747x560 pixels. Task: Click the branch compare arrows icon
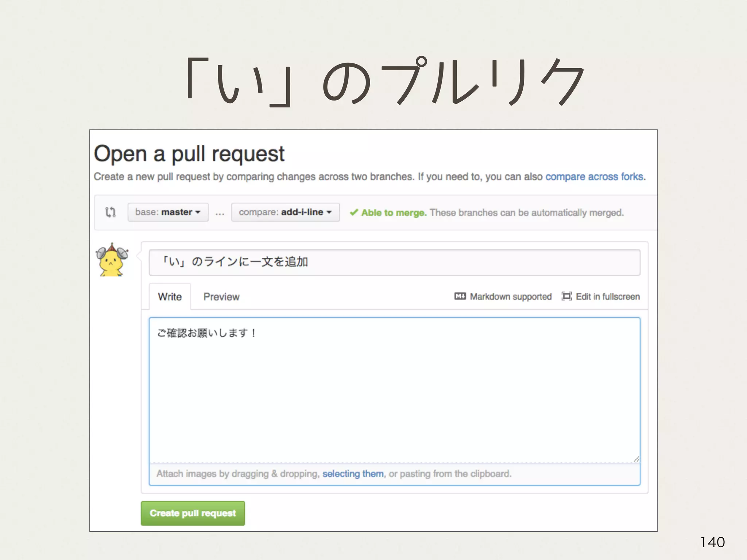(111, 212)
